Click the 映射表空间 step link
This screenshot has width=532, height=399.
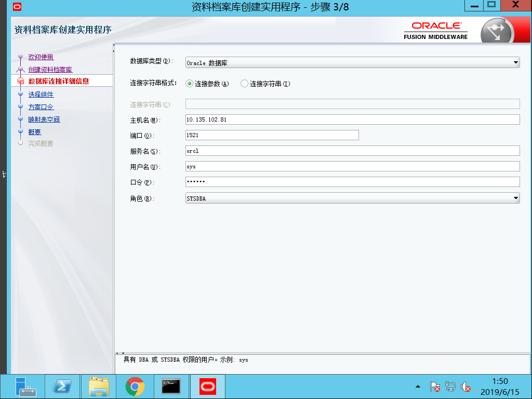click(x=44, y=119)
